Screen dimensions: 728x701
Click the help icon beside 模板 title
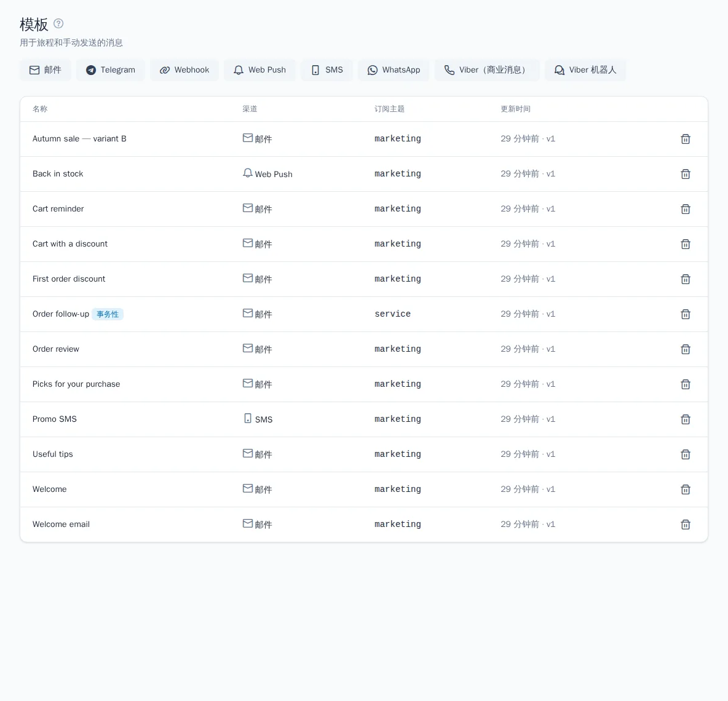[58, 23]
